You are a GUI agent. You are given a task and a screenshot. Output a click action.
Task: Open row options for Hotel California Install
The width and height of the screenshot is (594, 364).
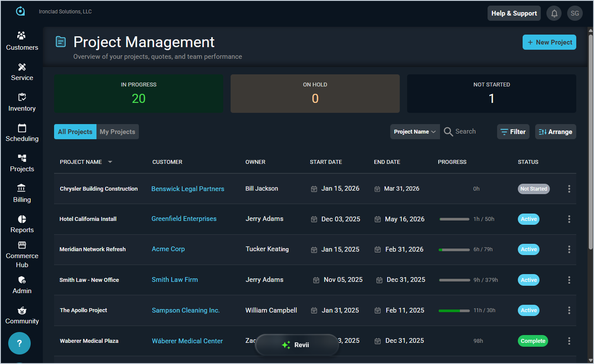(x=569, y=219)
